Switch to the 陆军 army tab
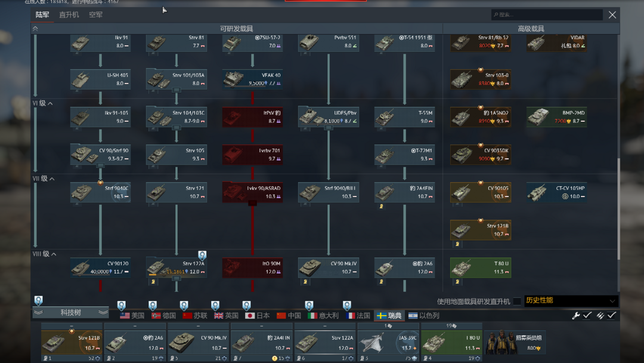This screenshot has width=644, height=363. click(42, 15)
